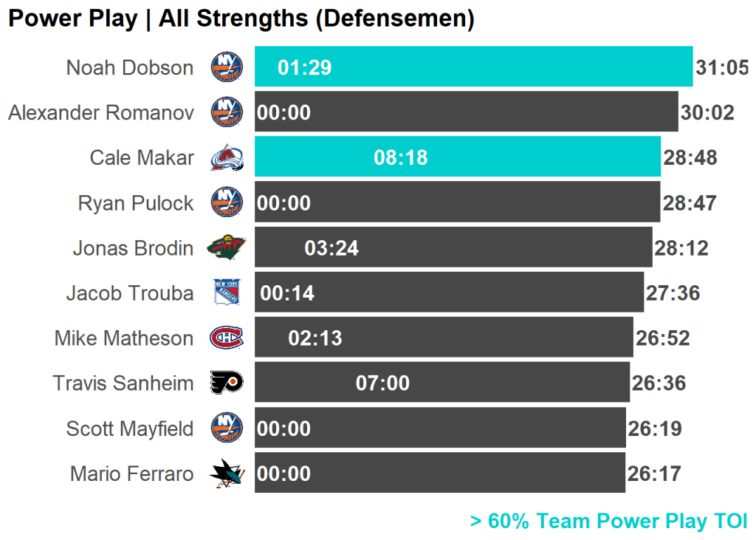Click the Minnesota Wild logo beside Jonas Brodin
Screen dimensions: 756x540
coord(227,247)
